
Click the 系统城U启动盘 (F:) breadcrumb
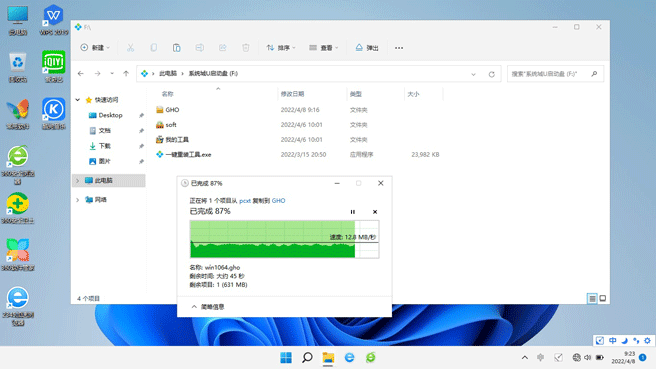point(213,74)
